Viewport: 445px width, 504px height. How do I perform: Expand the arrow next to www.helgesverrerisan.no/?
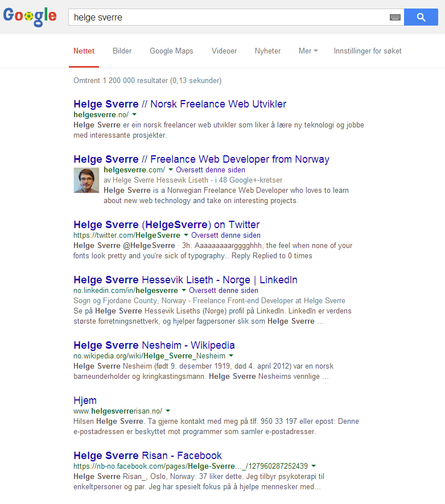click(x=168, y=411)
